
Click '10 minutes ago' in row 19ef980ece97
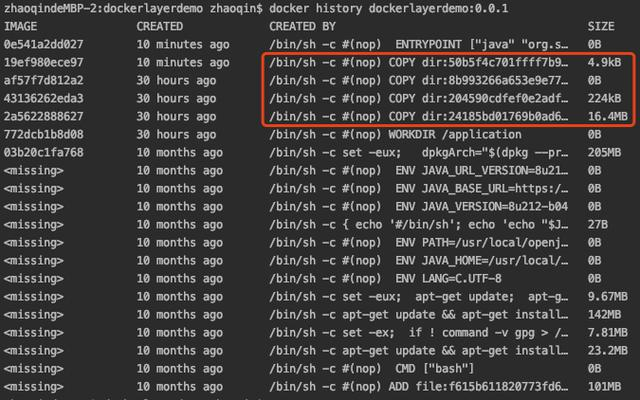pyautogui.click(x=183, y=62)
